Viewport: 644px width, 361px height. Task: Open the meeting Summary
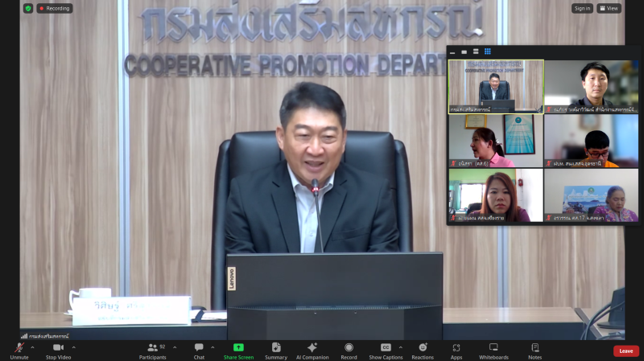[x=276, y=351]
